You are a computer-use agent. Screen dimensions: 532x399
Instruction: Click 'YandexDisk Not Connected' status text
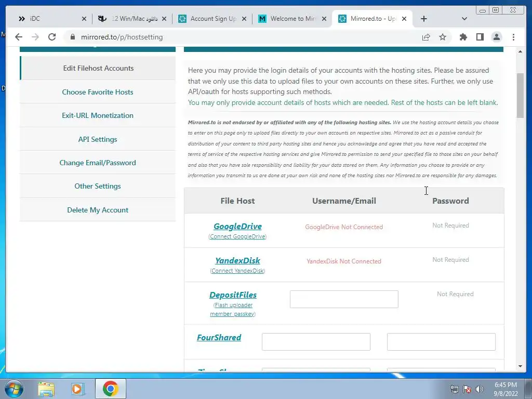click(344, 261)
